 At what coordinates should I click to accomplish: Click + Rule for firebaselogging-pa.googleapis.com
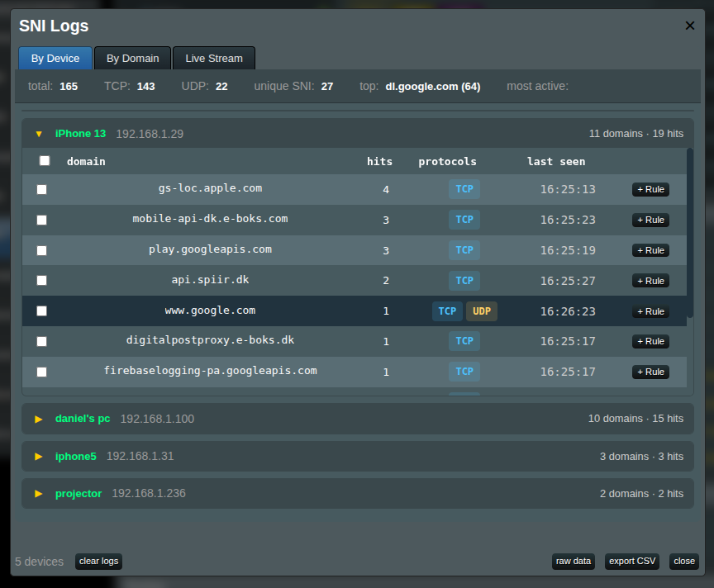650,372
